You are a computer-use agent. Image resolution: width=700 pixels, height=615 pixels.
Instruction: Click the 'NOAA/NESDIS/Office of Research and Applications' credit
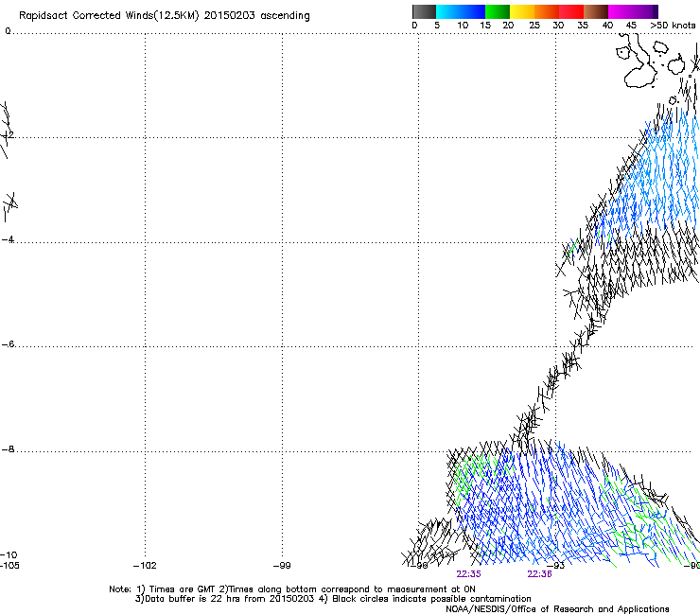(557, 609)
